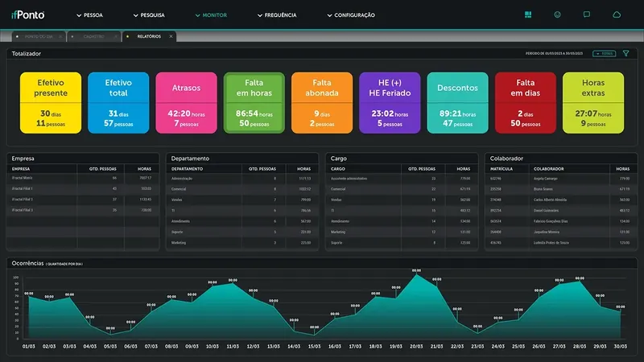The width and height of the screenshot is (644, 362).
Task: Click the blue Efetivo total card
Action: point(118,103)
